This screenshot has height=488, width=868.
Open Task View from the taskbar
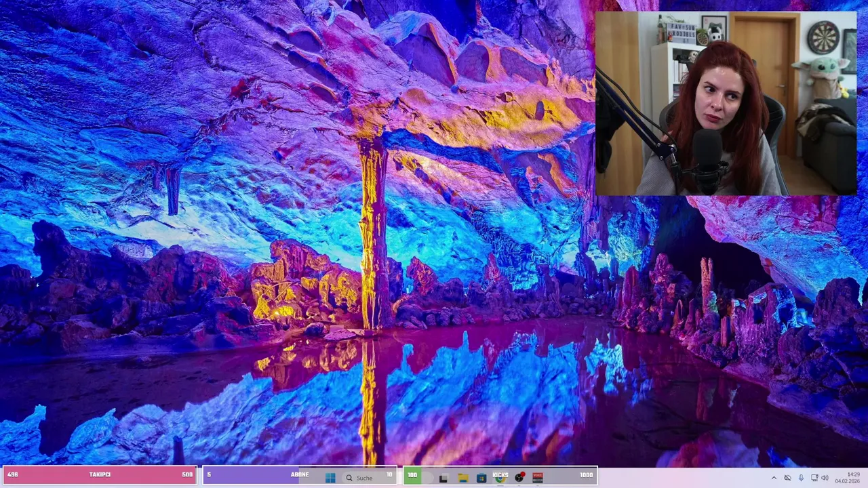[x=444, y=478]
